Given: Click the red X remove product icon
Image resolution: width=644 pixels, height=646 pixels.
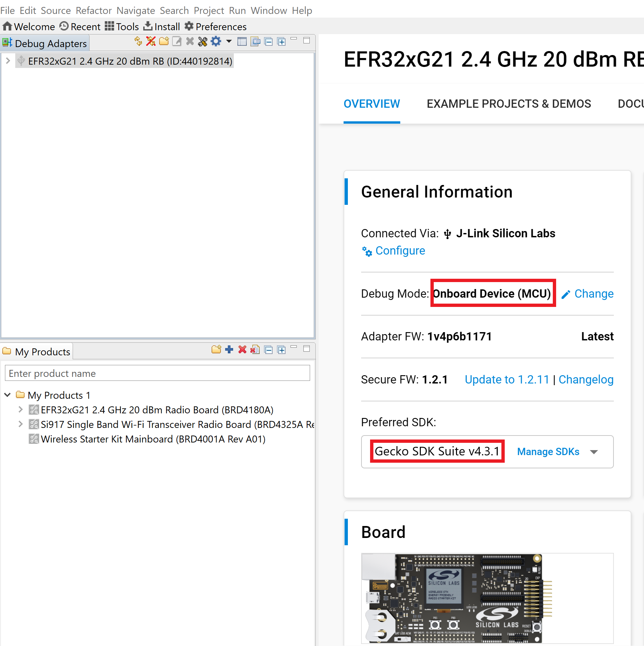Looking at the screenshot, I should coord(242,350).
